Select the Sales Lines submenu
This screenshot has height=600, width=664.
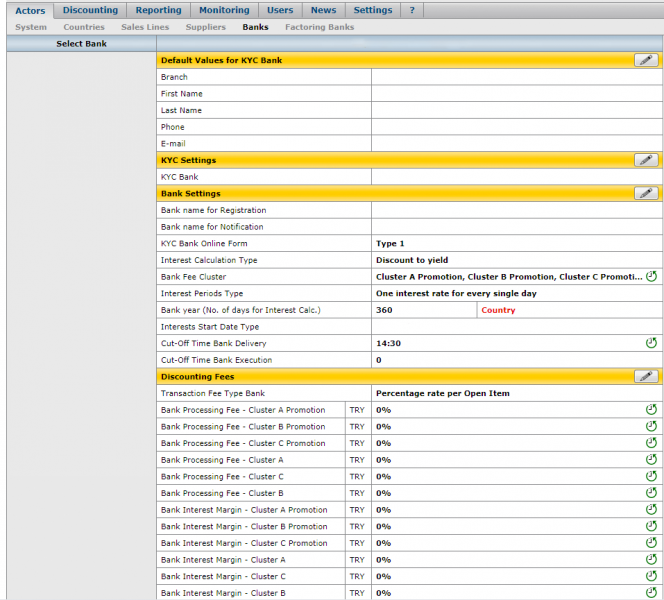click(145, 27)
